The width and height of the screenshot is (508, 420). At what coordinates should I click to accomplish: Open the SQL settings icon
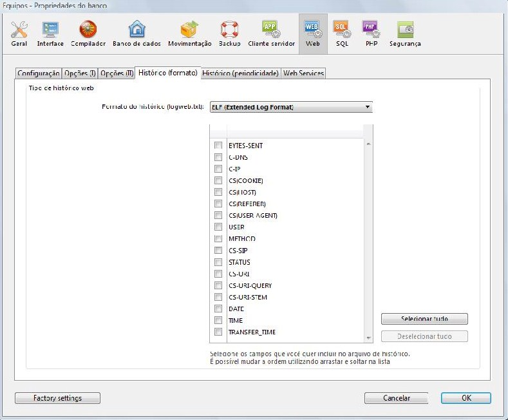pos(341,30)
